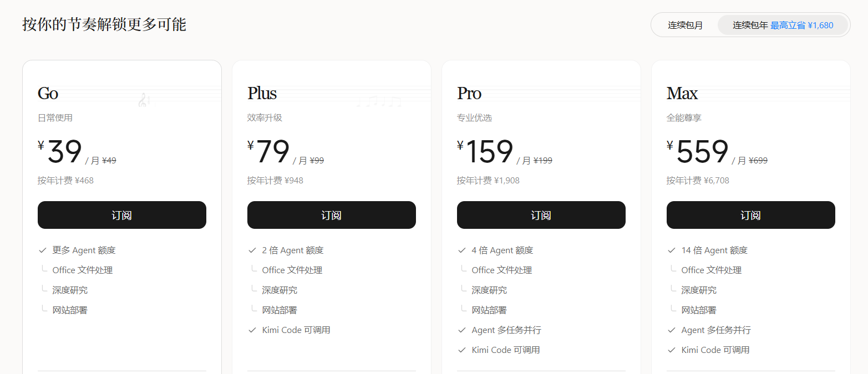Screen dimensions: 868x374
Task: Click 订阅 button under Pro plan
Action: [x=541, y=215]
